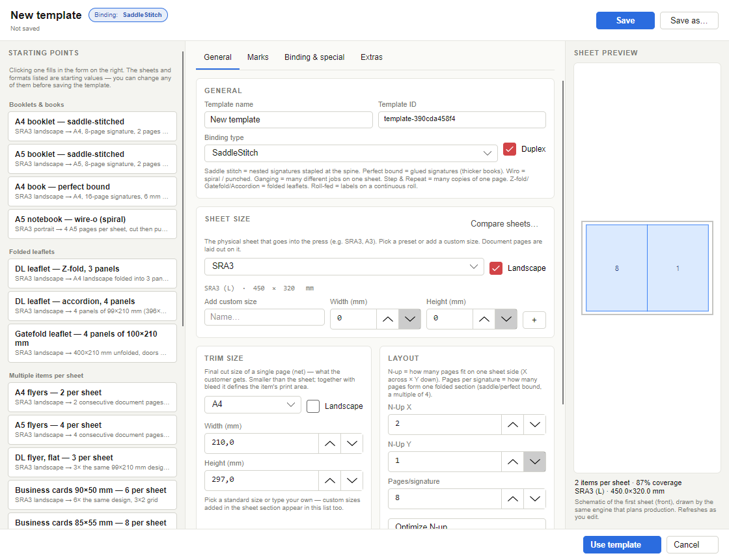Screen dimensions: 729x560
Task: Open the SRA3 sheet size dropdown
Action: coord(344,266)
